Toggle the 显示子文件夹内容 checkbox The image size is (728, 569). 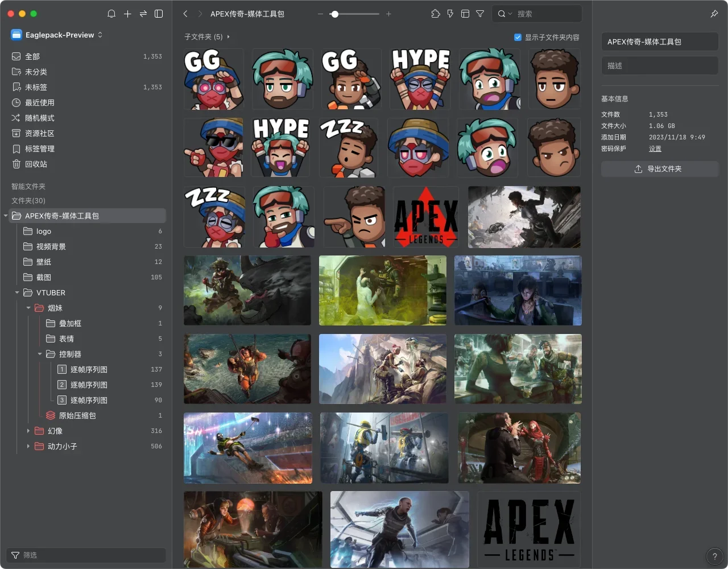tap(518, 37)
